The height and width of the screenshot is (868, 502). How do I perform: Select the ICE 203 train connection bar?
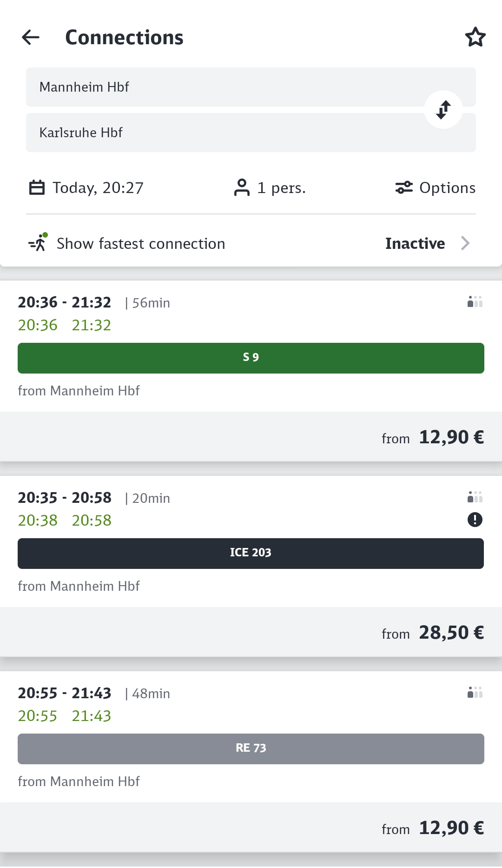251,554
